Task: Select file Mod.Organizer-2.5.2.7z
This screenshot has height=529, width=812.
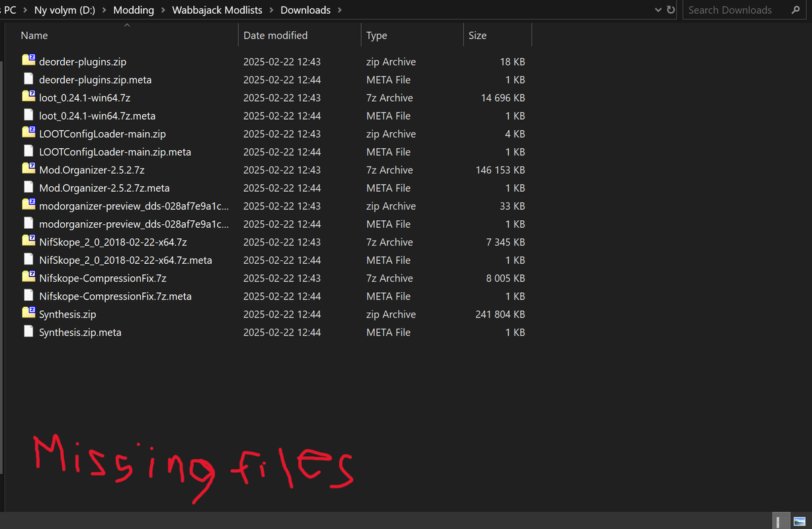Action: tap(92, 170)
